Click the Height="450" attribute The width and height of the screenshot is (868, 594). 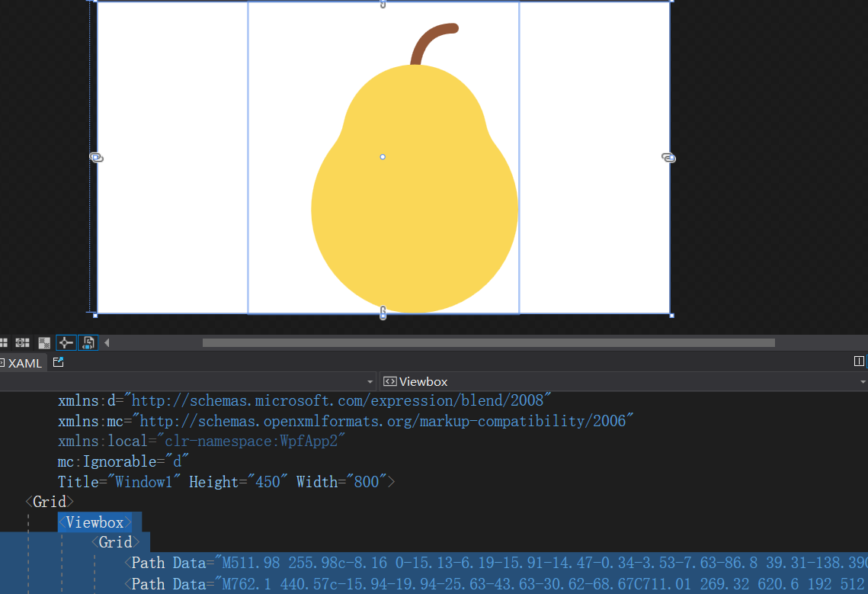point(238,482)
